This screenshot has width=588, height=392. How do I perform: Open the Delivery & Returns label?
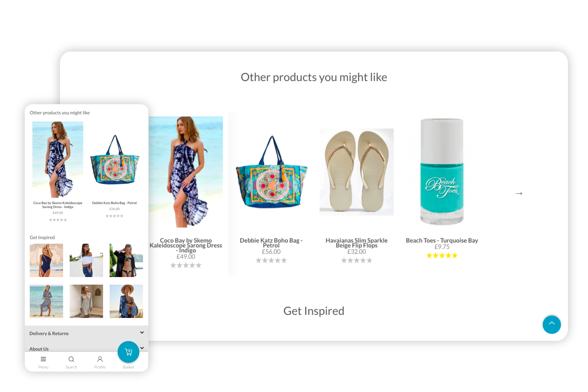pyautogui.click(x=49, y=333)
